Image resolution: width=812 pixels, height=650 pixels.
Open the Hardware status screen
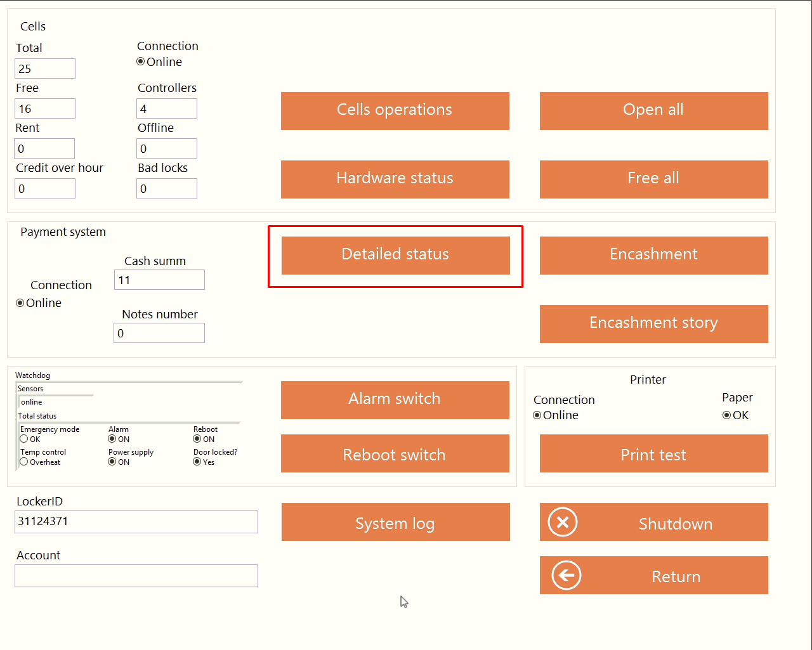pos(395,179)
